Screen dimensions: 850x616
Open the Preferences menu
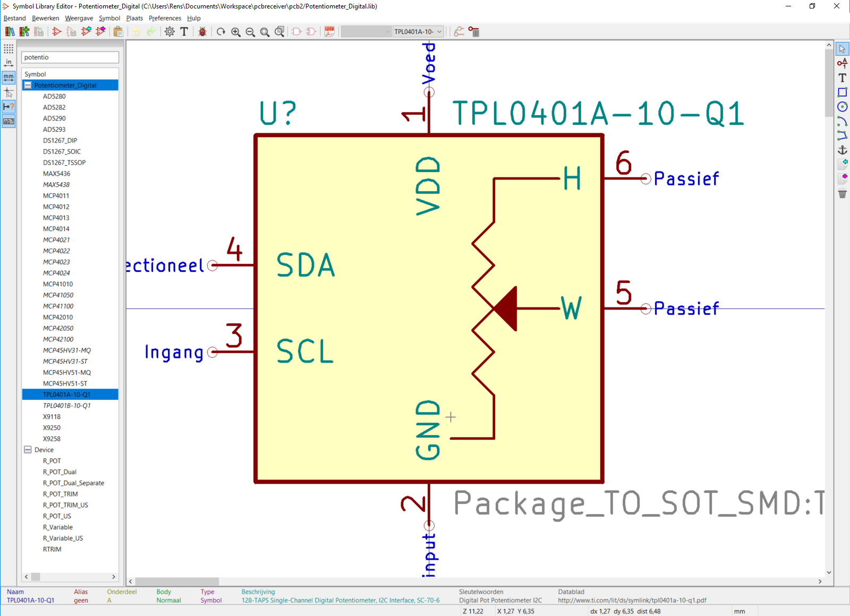[165, 18]
